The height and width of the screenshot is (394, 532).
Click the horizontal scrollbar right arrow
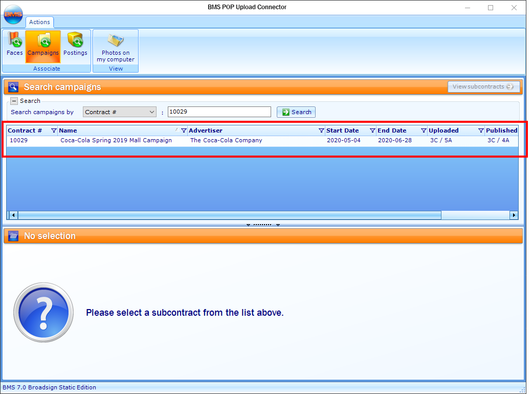tap(514, 215)
